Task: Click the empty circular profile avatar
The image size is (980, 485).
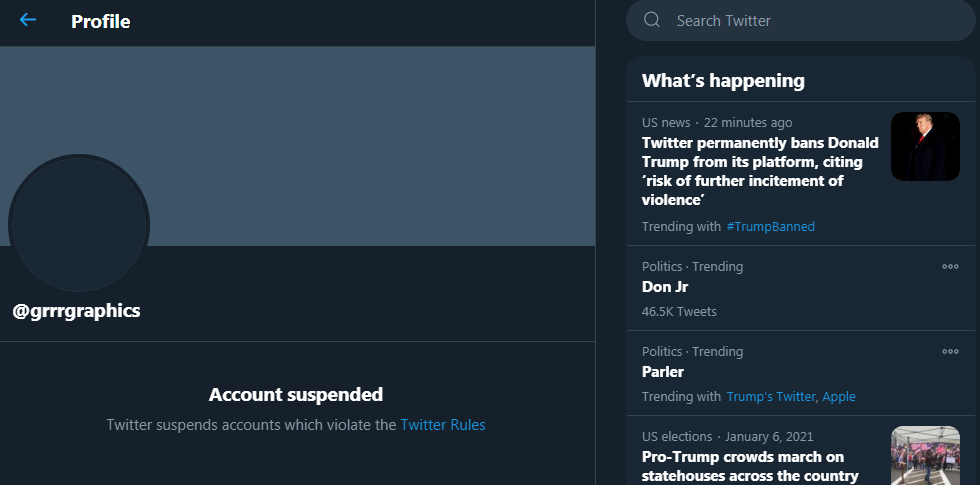Action: point(79,224)
